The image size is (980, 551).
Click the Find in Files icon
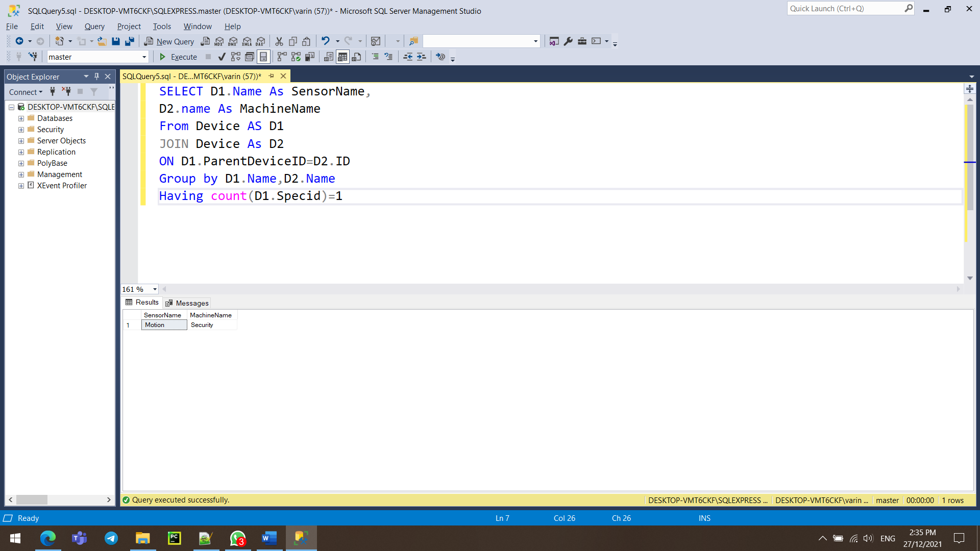click(x=413, y=41)
